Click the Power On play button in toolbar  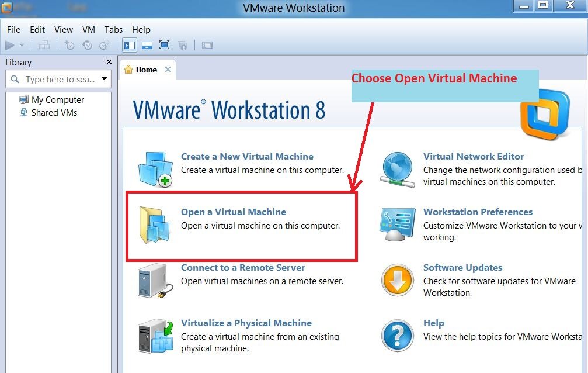point(10,46)
